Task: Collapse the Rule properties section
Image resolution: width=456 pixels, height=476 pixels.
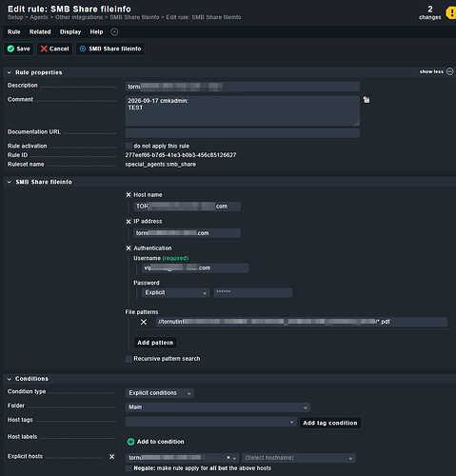Action: click(x=10, y=72)
